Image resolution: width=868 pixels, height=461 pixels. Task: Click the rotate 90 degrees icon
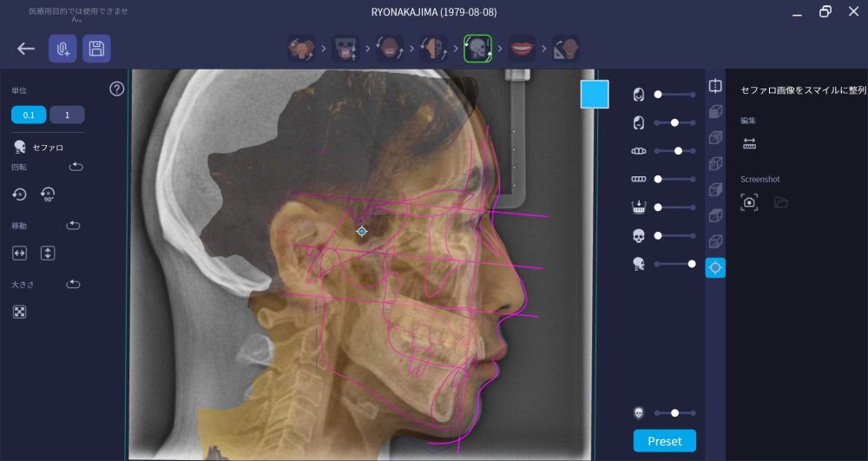48,195
